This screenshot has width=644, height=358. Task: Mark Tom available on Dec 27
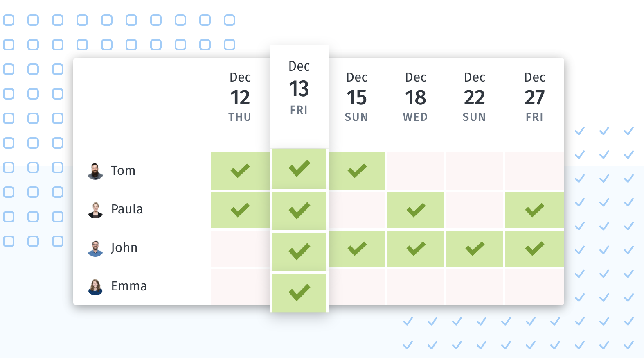click(x=535, y=171)
